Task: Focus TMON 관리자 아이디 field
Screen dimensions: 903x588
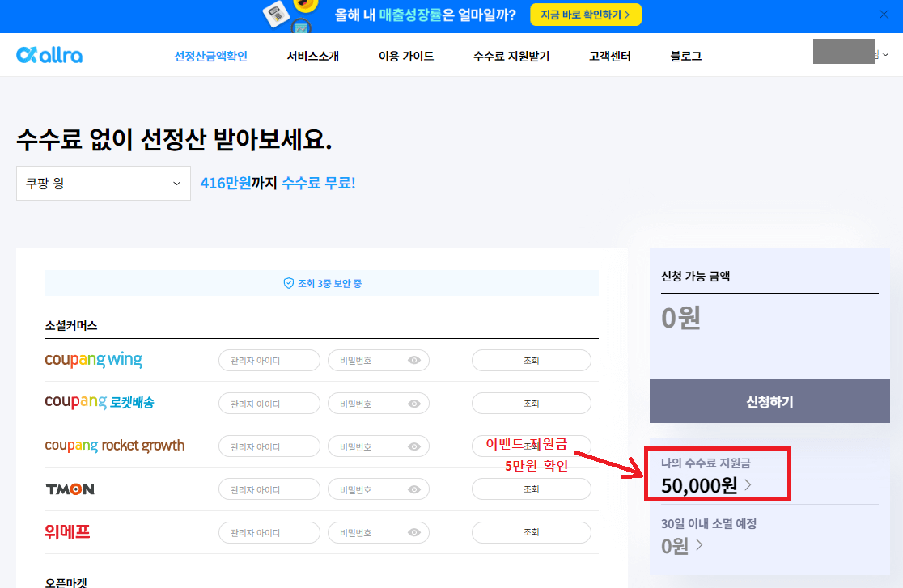Action: click(269, 489)
